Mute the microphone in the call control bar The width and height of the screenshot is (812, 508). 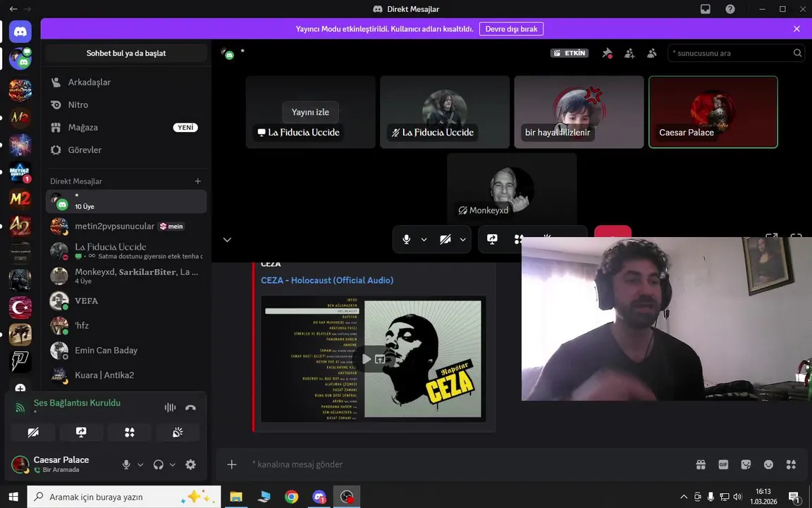point(407,239)
